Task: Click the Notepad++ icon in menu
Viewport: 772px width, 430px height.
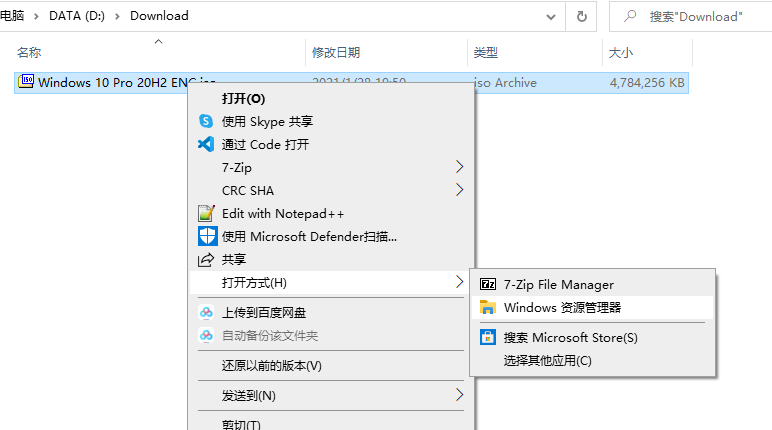Action: [x=206, y=213]
